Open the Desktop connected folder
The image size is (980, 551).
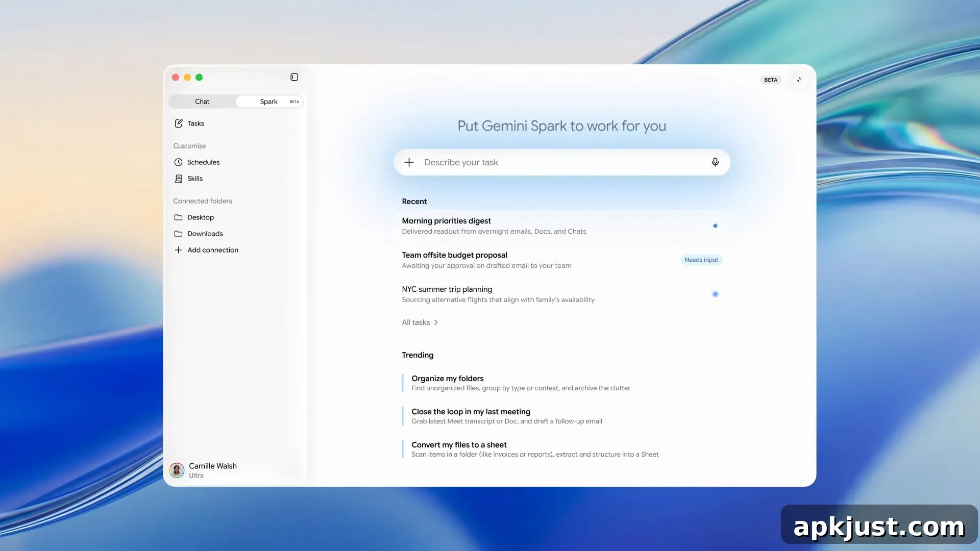(201, 217)
